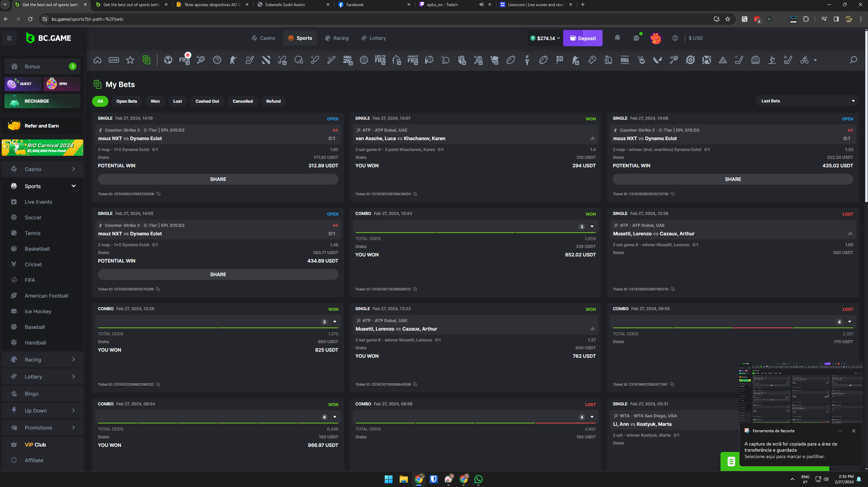The image size is (868, 487).
Task: Switch to top Racing tab
Action: (x=337, y=38)
